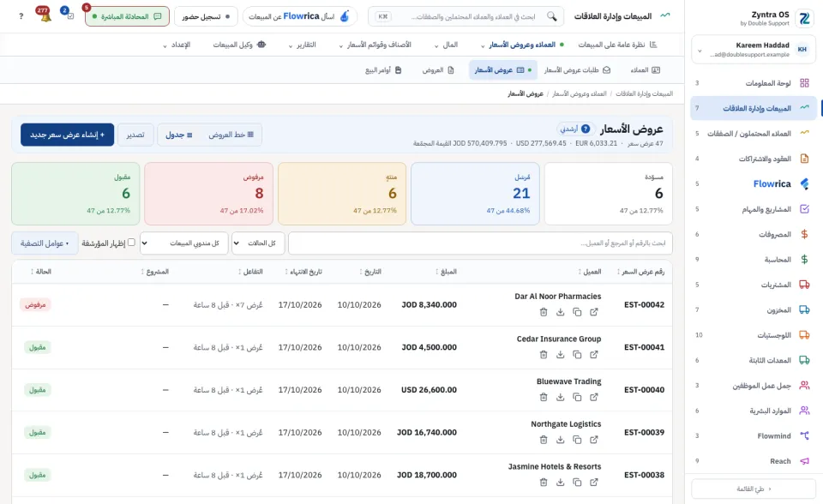Click اسأل Flowrica عن المبيعات button

click(x=300, y=16)
